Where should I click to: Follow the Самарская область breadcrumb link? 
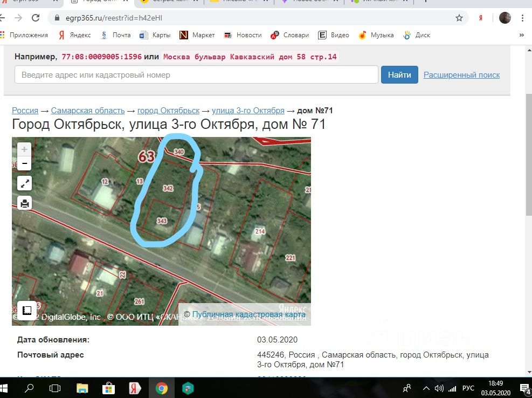pos(88,111)
